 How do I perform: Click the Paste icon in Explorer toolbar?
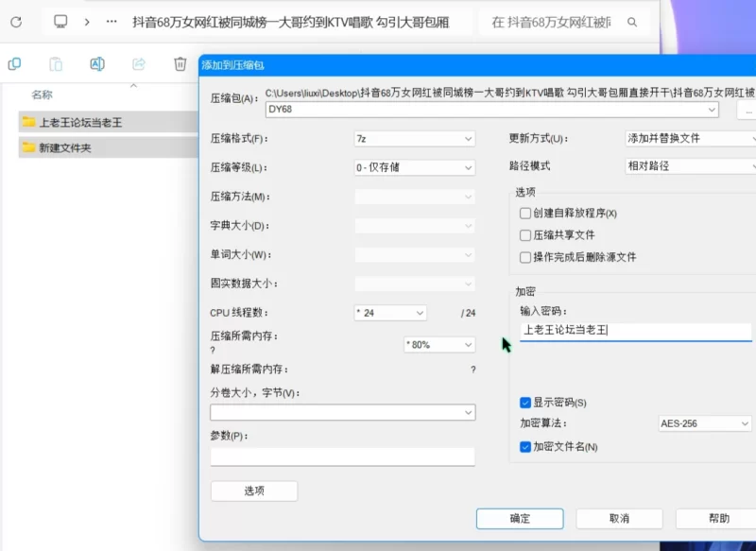(x=56, y=63)
